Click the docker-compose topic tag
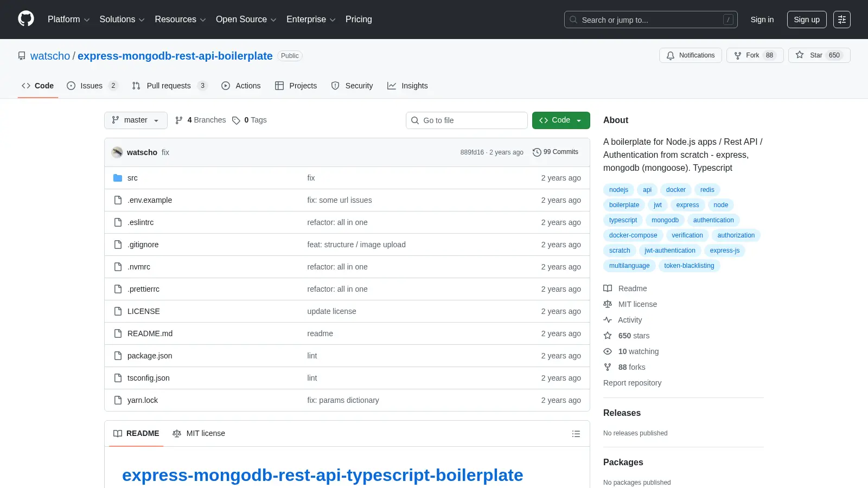 tap(633, 235)
